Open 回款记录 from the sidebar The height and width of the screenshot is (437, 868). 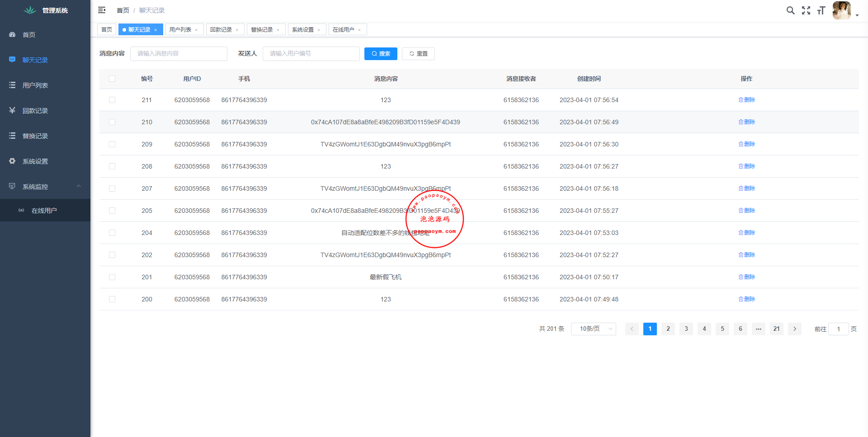click(35, 111)
